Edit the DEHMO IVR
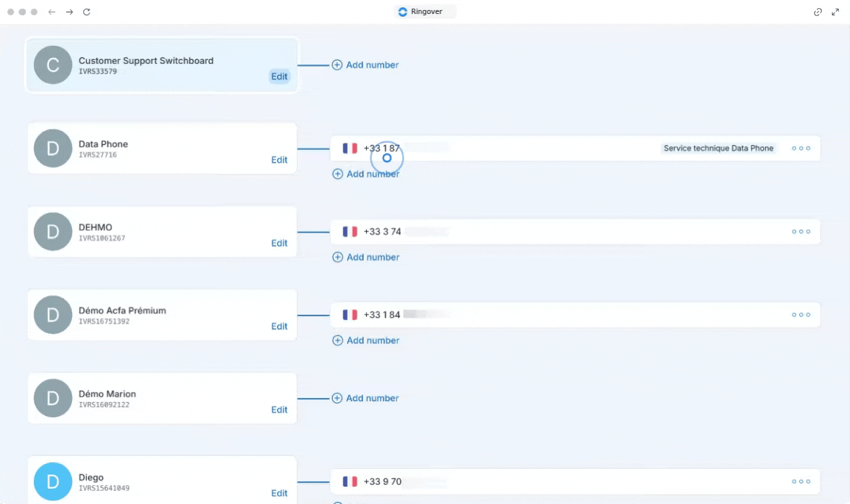Screen dimensions: 850x504 coord(280,243)
